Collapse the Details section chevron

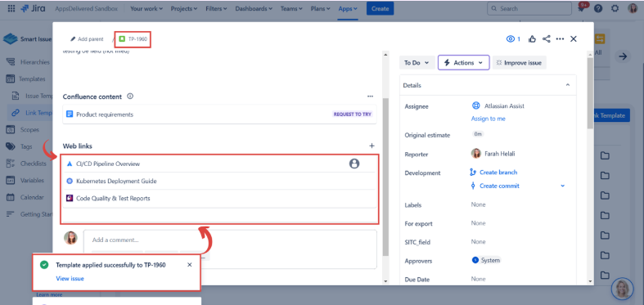point(568,85)
